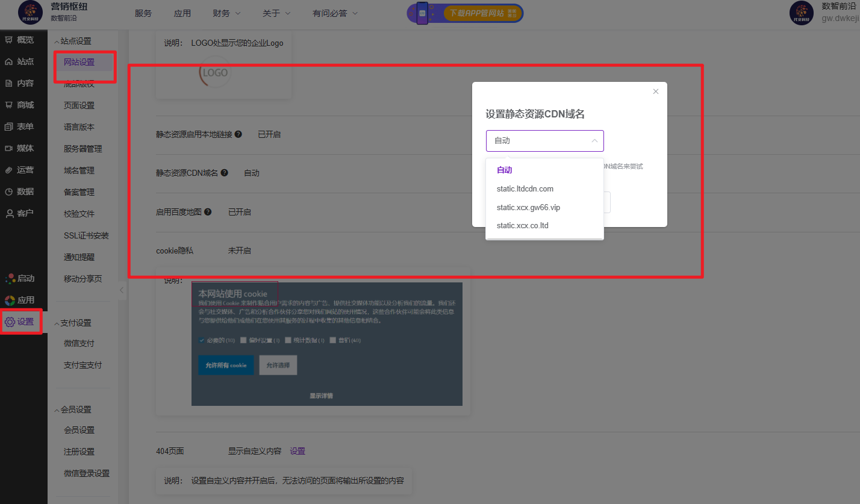Click help icon beside 启用百度地图
This screenshot has height=504, width=860.
click(x=208, y=212)
